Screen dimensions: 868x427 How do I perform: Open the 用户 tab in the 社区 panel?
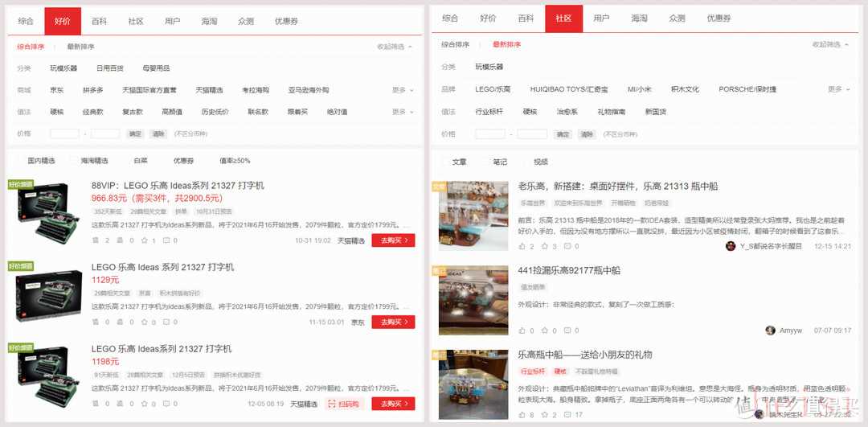[x=600, y=18]
